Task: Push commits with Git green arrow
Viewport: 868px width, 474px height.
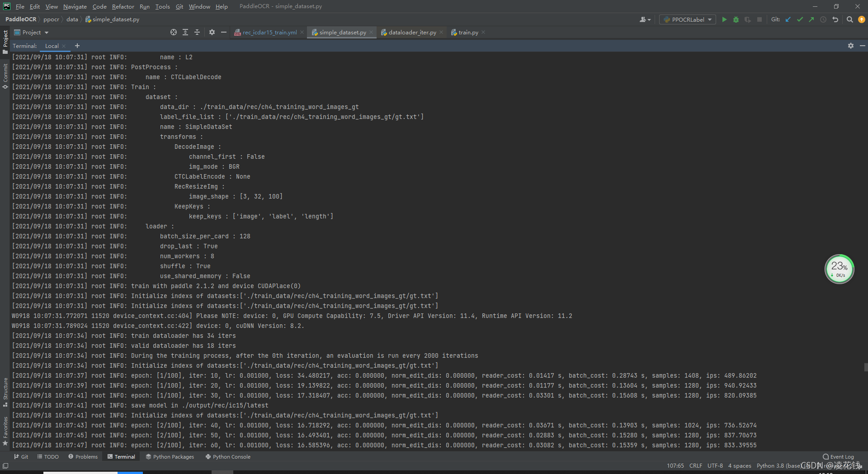Action: (x=811, y=19)
